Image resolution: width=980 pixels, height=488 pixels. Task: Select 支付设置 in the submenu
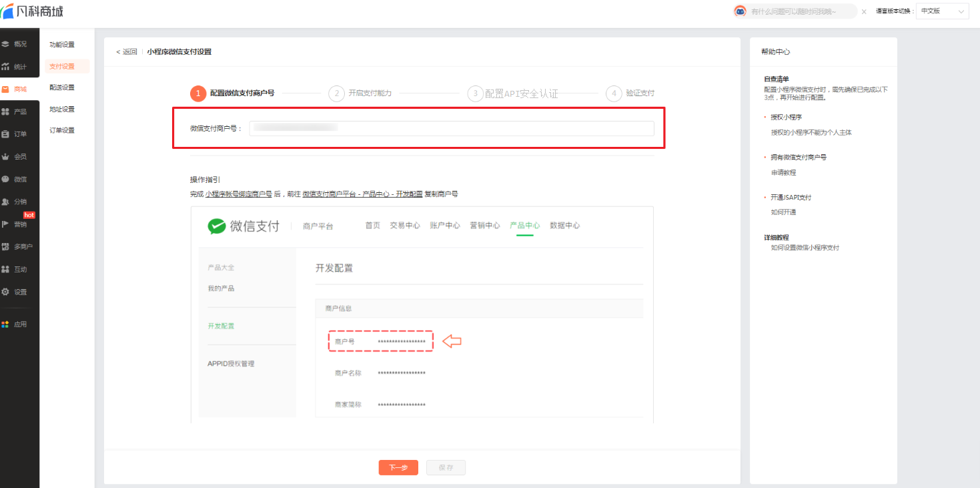(62, 66)
